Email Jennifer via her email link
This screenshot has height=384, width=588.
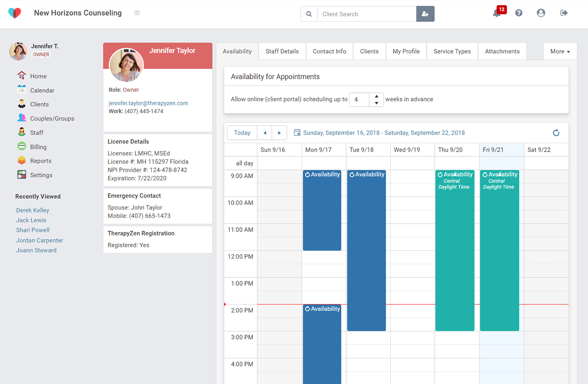pos(148,103)
